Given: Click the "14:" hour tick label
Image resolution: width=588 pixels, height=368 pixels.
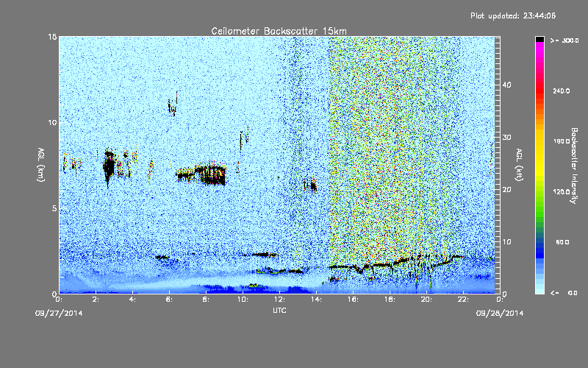Looking at the screenshot, I should pyautogui.click(x=317, y=300).
